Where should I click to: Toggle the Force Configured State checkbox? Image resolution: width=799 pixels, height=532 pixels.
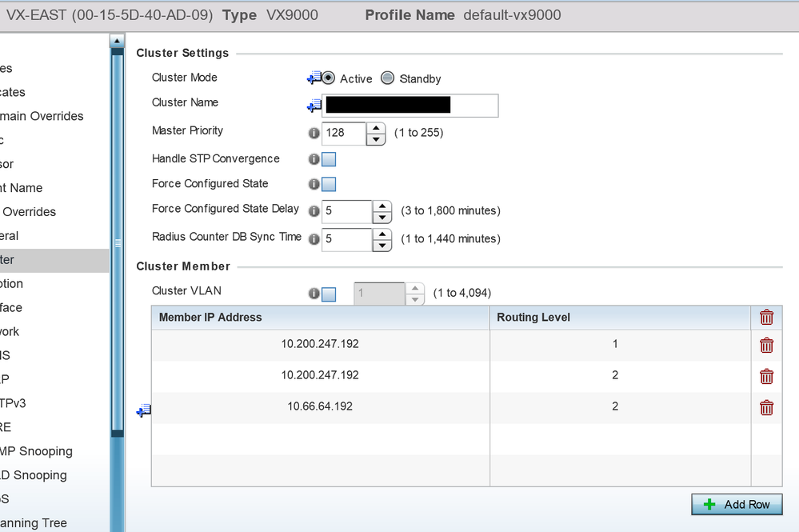(x=329, y=185)
